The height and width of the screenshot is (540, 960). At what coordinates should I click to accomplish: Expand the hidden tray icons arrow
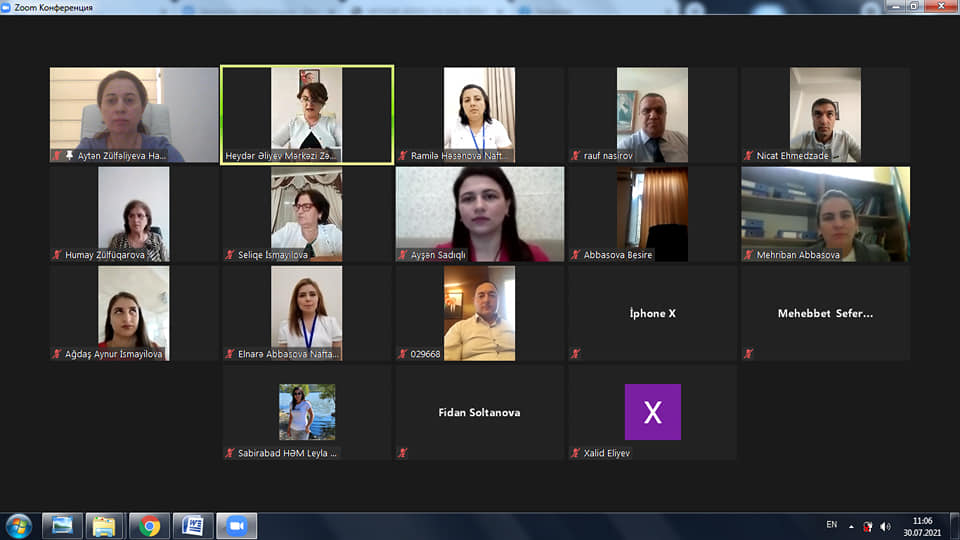851,526
